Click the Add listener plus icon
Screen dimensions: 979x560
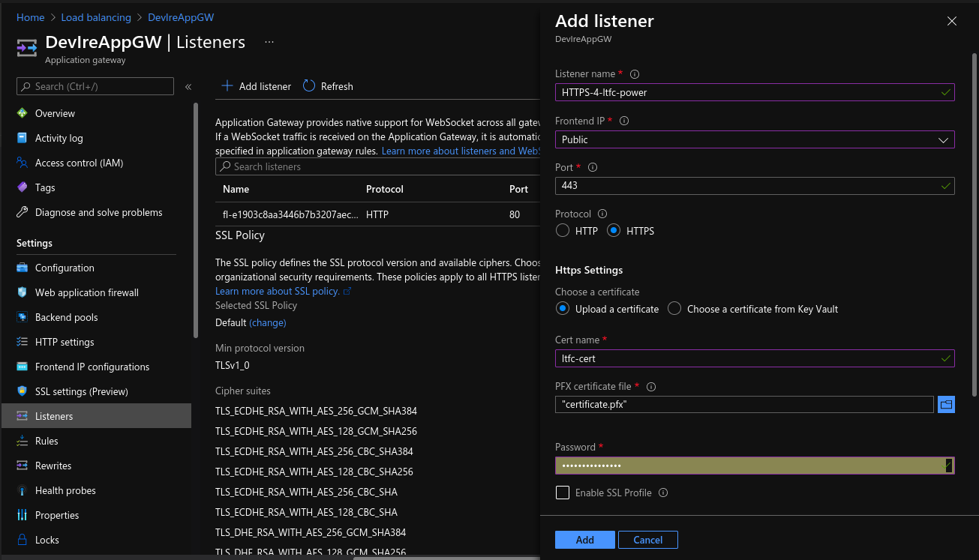(x=227, y=86)
